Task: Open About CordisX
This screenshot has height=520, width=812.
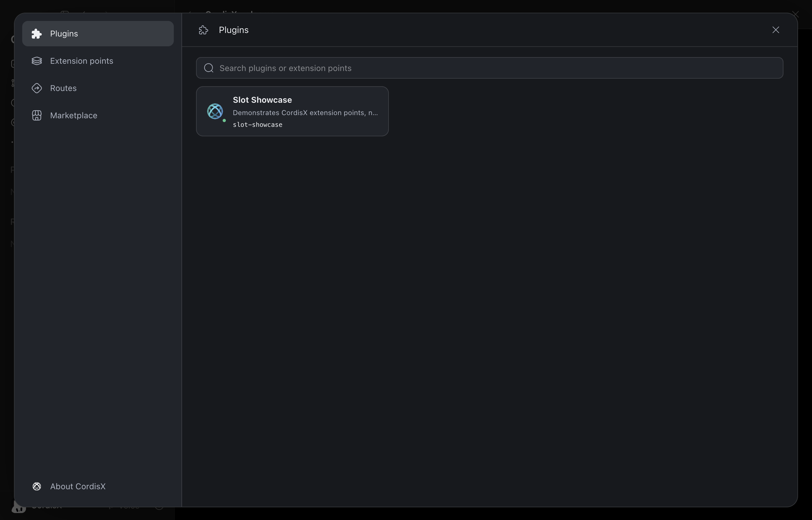Action: coord(98,486)
